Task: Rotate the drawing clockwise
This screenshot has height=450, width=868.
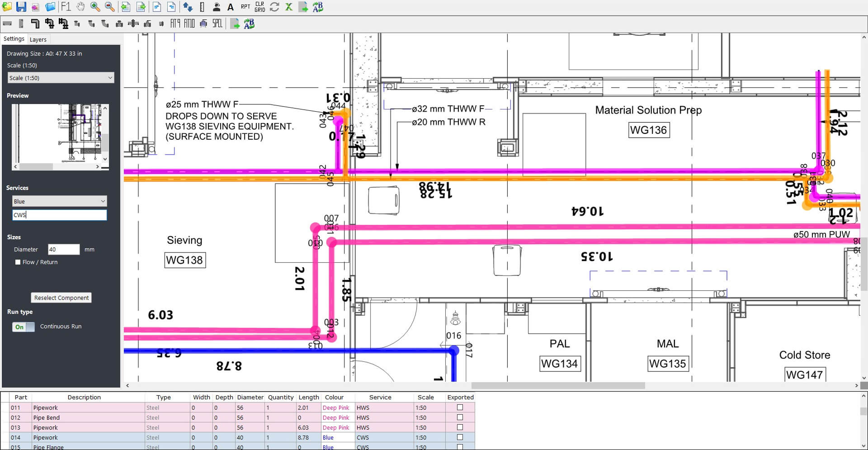Action: pos(171,7)
